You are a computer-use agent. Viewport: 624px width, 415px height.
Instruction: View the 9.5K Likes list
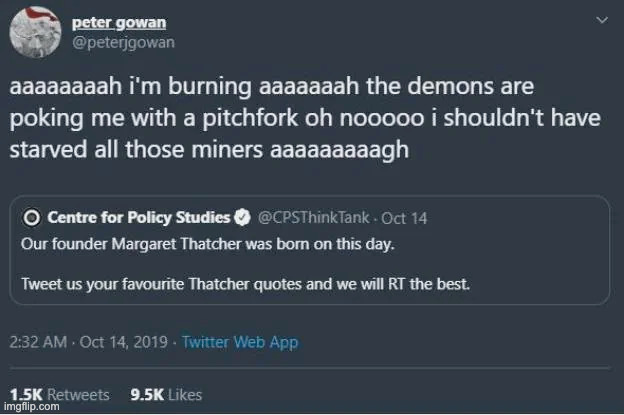coord(166,394)
